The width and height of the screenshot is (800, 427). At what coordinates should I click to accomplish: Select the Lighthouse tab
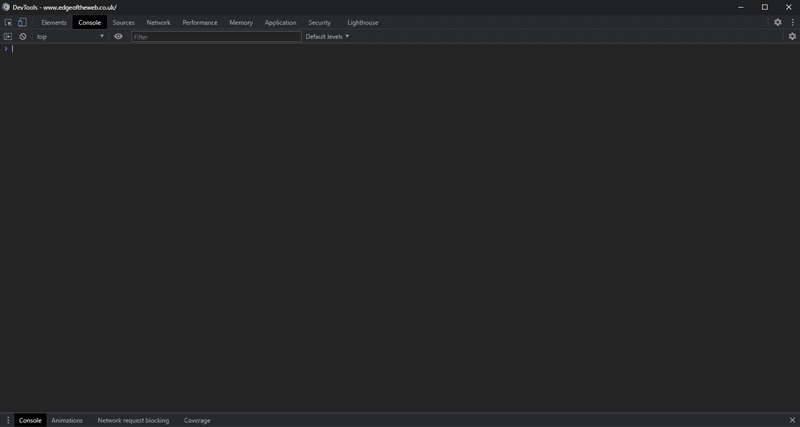pyautogui.click(x=362, y=22)
